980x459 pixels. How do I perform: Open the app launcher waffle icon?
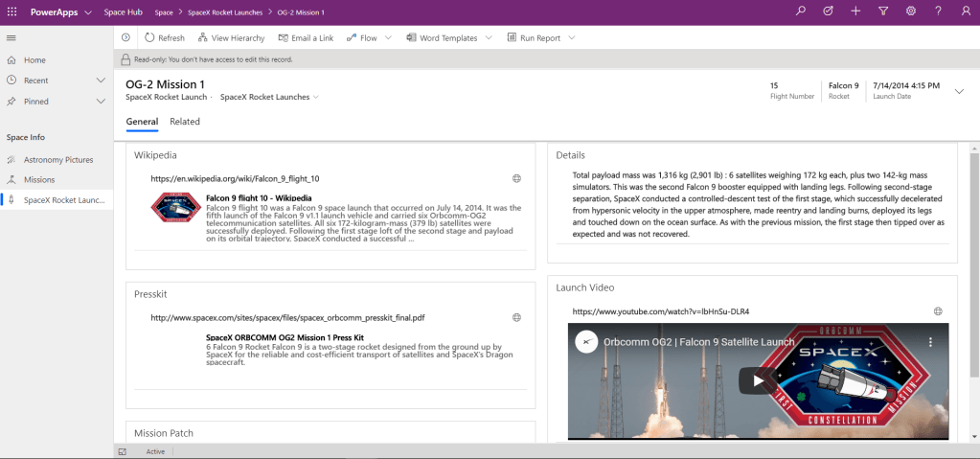12,11
